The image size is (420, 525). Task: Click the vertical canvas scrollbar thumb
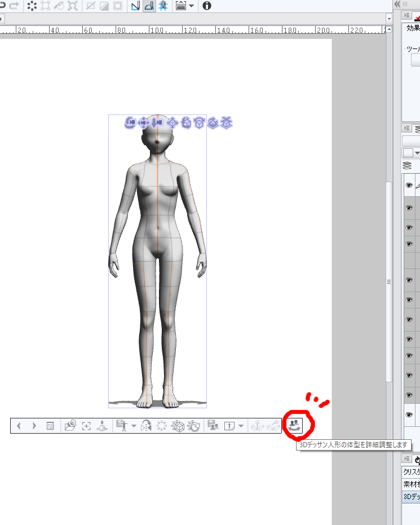click(389, 281)
